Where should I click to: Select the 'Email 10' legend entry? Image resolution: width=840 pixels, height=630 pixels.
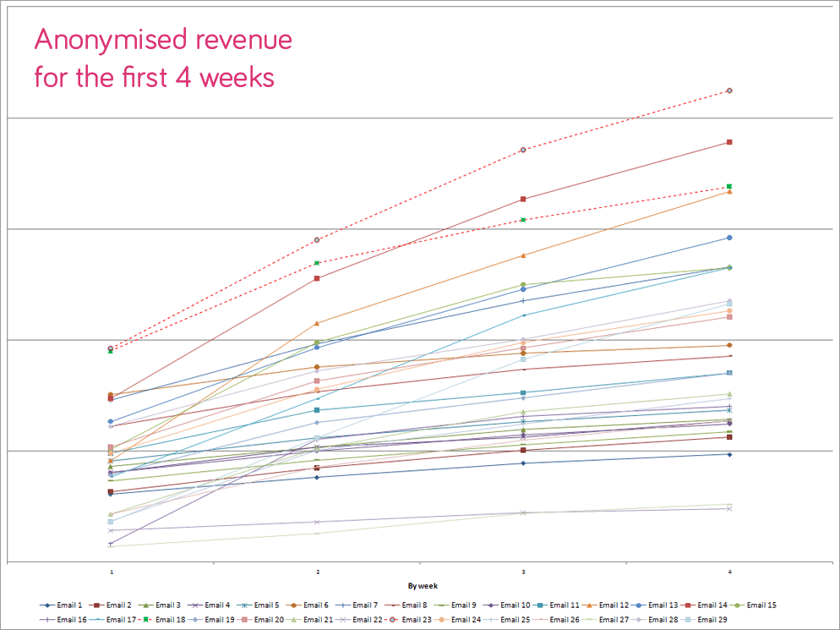tap(507, 605)
